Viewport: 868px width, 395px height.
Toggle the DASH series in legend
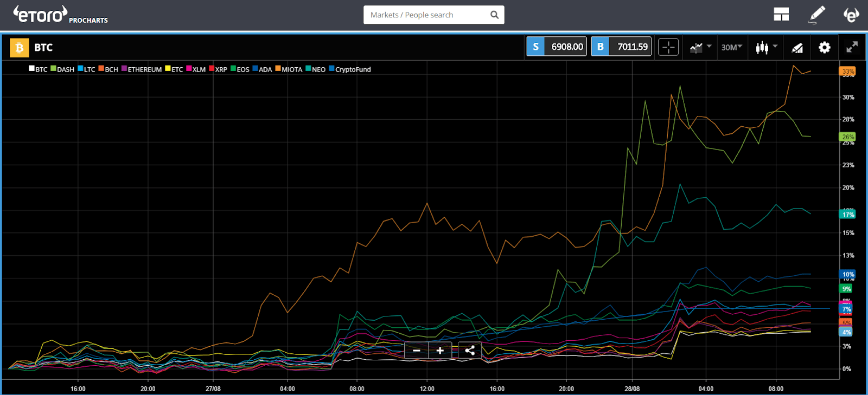62,69
